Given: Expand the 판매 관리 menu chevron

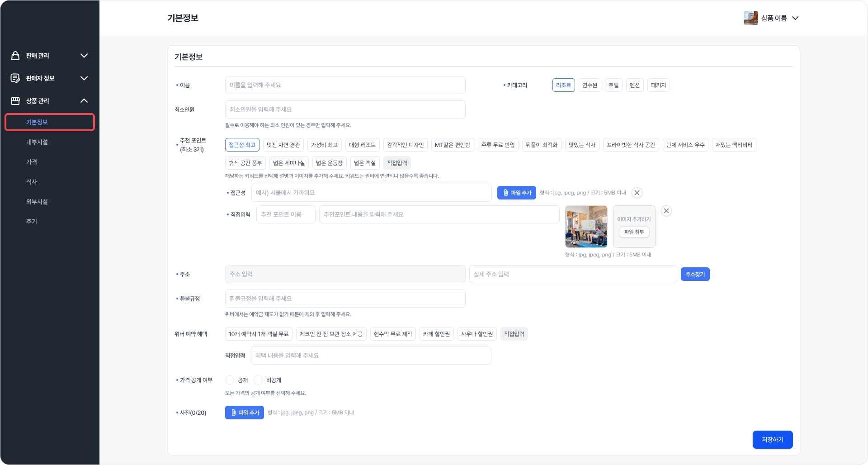Looking at the screenshot, I should point(84,56).
